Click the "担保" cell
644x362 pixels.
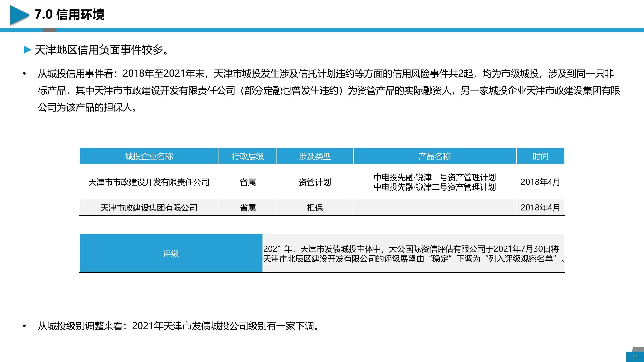point(315,208)
